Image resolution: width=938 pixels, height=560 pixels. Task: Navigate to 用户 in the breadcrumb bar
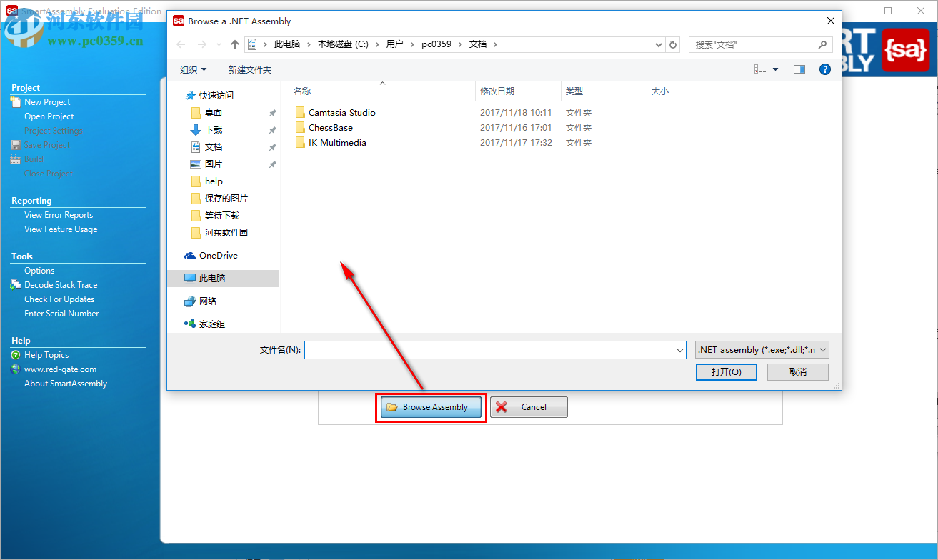click(396, 44)
